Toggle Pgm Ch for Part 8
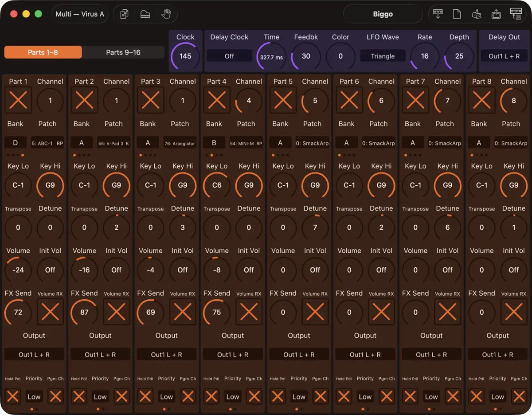This screenshot has height=415, width=532. (519, 396)
